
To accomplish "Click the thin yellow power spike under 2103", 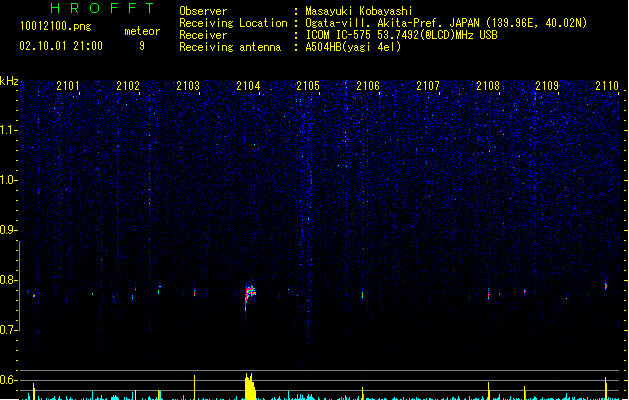I will (195, 387).
